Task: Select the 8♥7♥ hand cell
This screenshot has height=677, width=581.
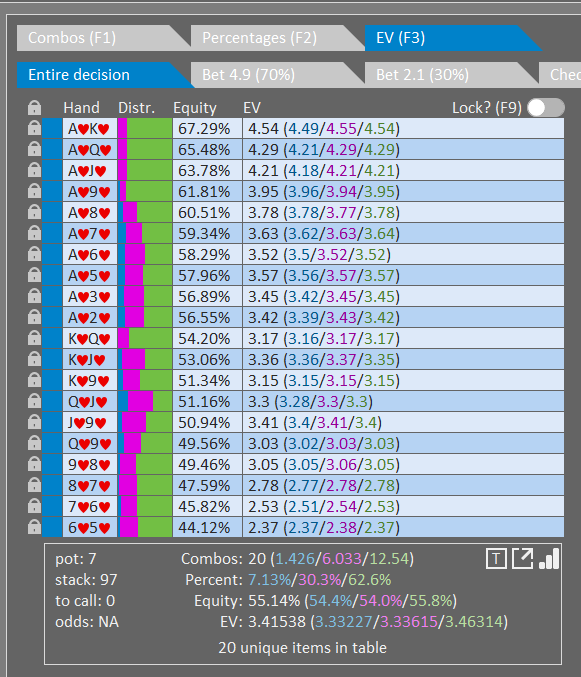Action: pos(90,486)
